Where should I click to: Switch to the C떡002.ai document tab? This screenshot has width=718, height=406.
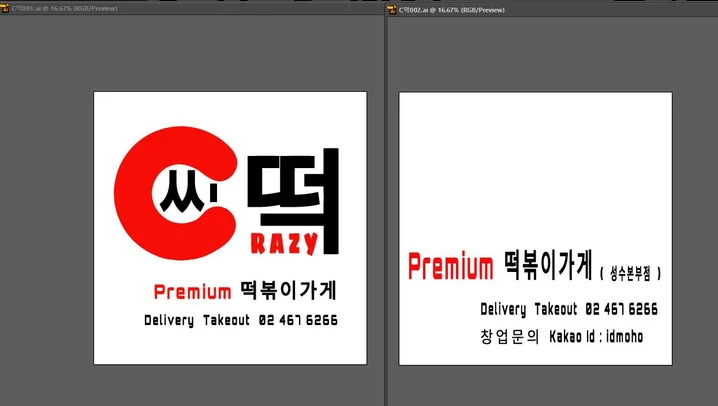(x=442, y=7)
